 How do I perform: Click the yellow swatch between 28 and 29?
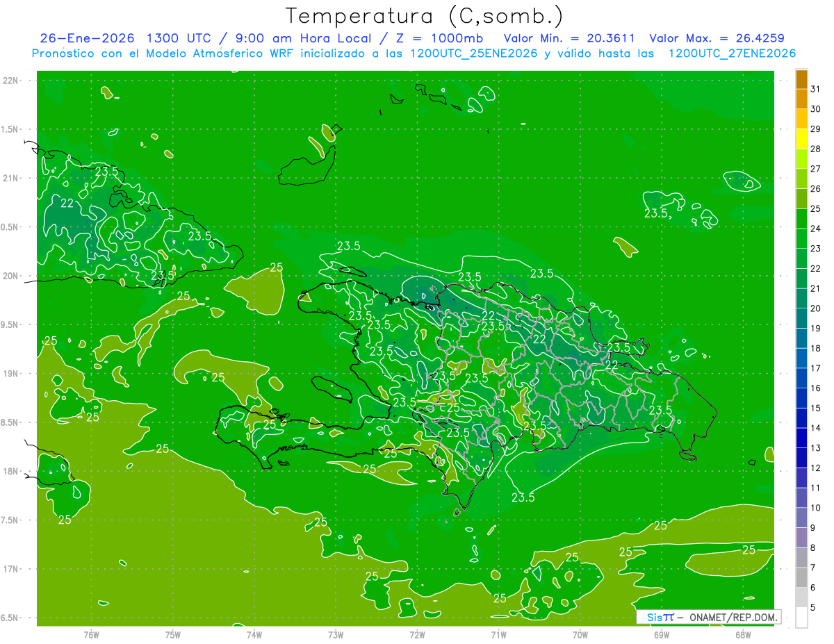click(801, 139)
